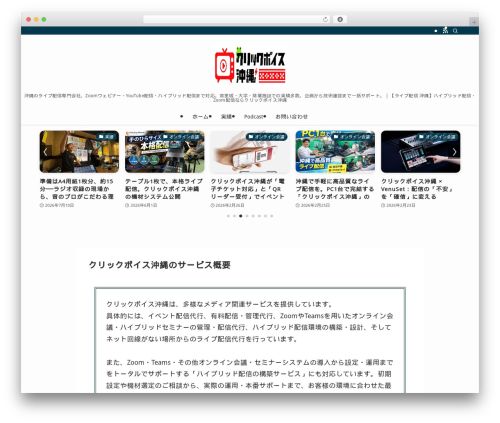Image resolution: width=500 pixels, height=423 pixels.
Task: Select the sixth carousel pagination dot
Action: coord(259,216)
